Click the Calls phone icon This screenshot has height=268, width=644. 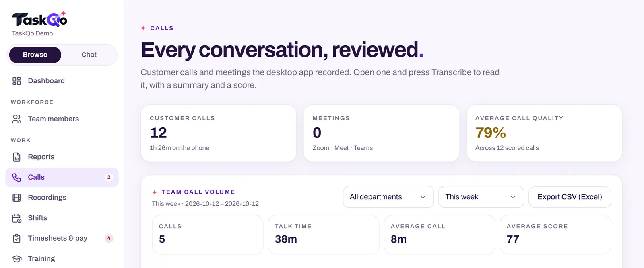(x=17, y=177)
